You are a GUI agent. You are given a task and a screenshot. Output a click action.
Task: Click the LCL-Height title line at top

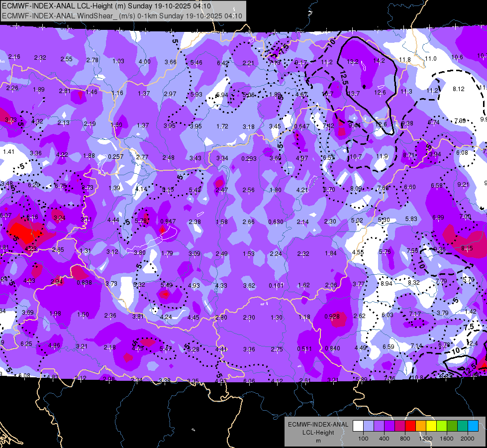point(106,6)
